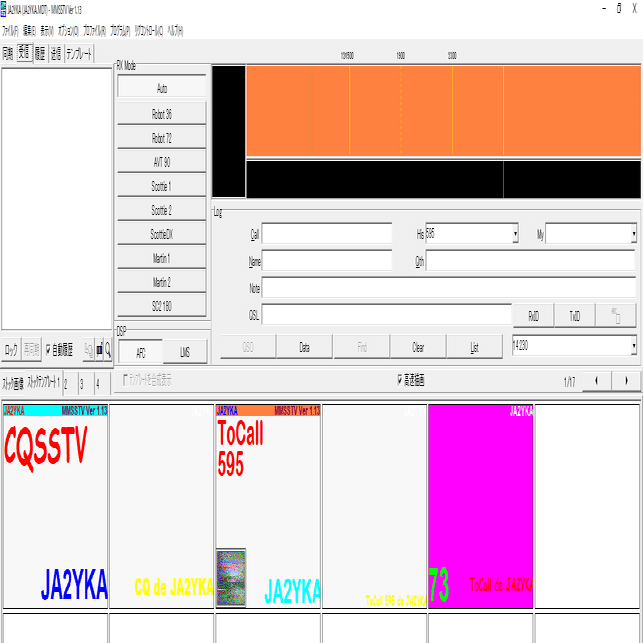The image size is (643, 643).
Task: Click the icon button beside TxID
Action: [616, 315]
